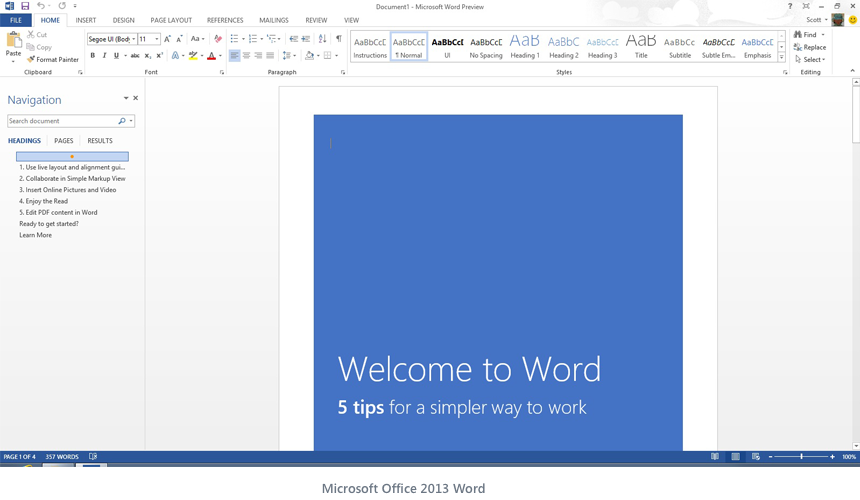The height and width of the screenshot is (500, 860).
Task: Apply the yellow text highlight color
Action: pos(193,55)
